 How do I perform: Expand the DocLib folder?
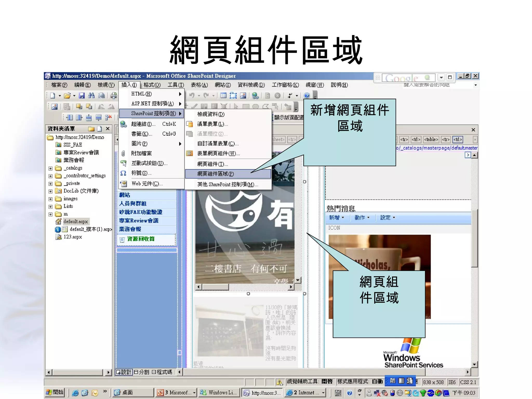(x=50, y=191)
